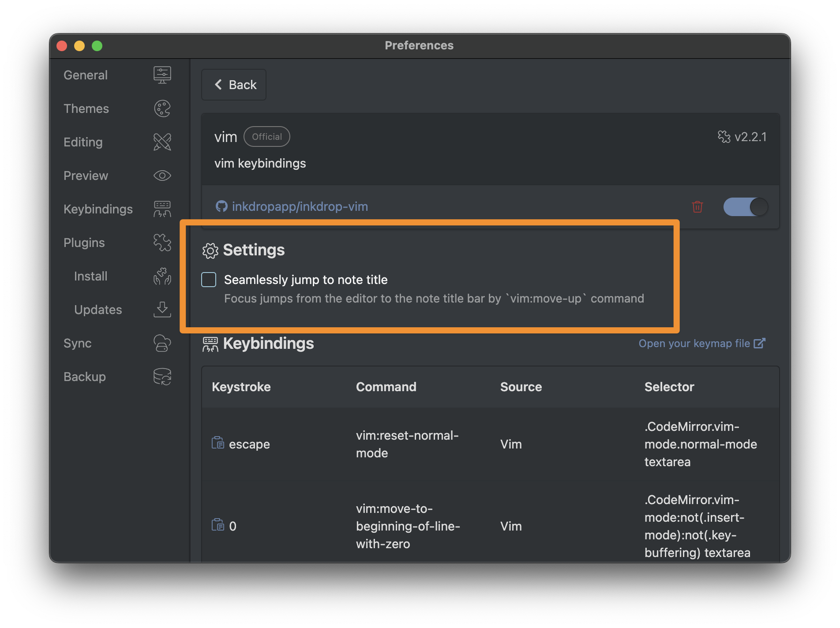This screenshot has height=628, width=840.
Task: Click the Preview eye icon
Action: [162, 176]
